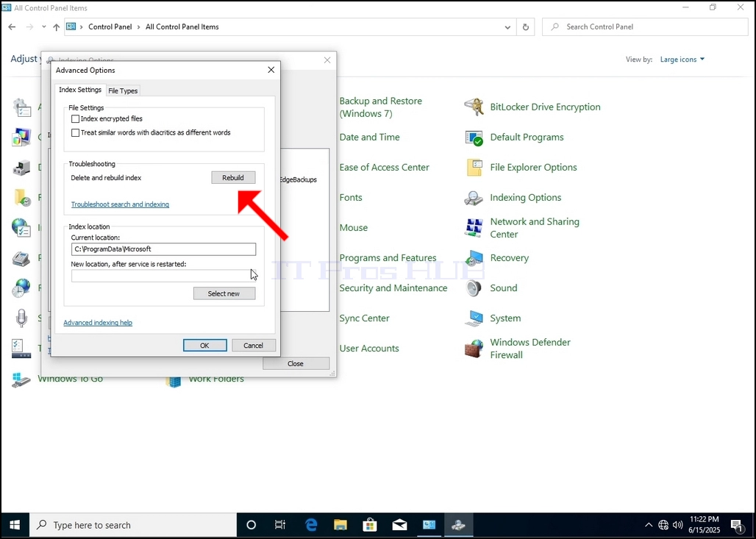Click New location text field
This screenshot has width=756, height=539.
[x=163, y=276]
